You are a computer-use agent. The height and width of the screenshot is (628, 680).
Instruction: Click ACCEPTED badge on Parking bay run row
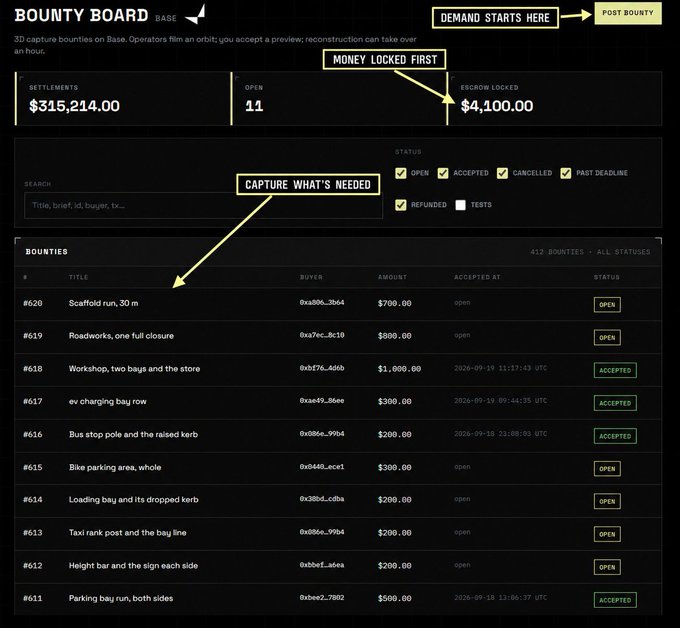615,600
